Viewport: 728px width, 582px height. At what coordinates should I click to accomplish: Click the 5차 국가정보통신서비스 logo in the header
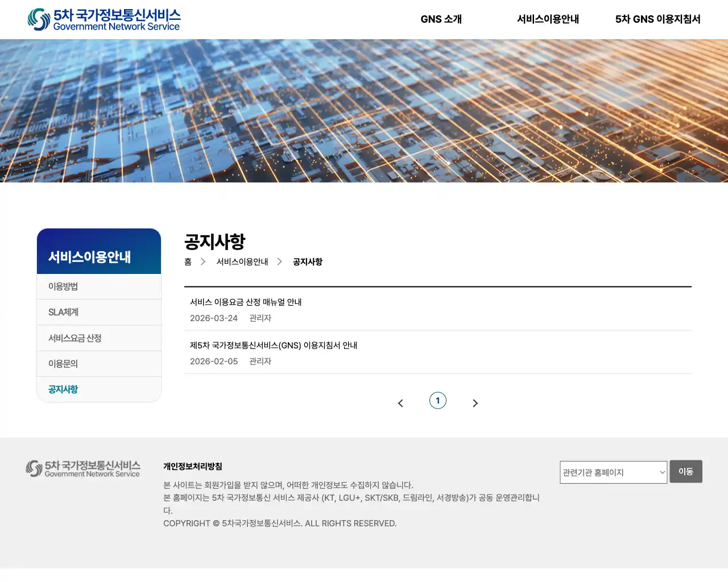(x=105, y=19)
